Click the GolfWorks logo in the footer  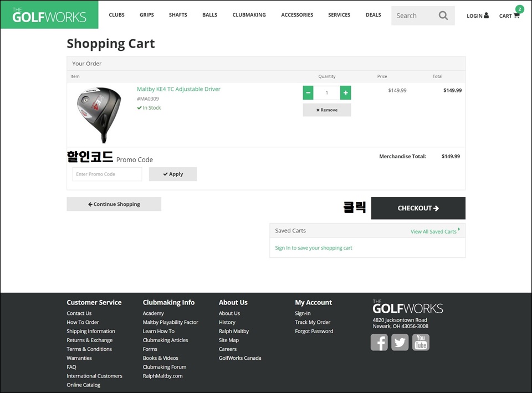[x=407, y=307]
